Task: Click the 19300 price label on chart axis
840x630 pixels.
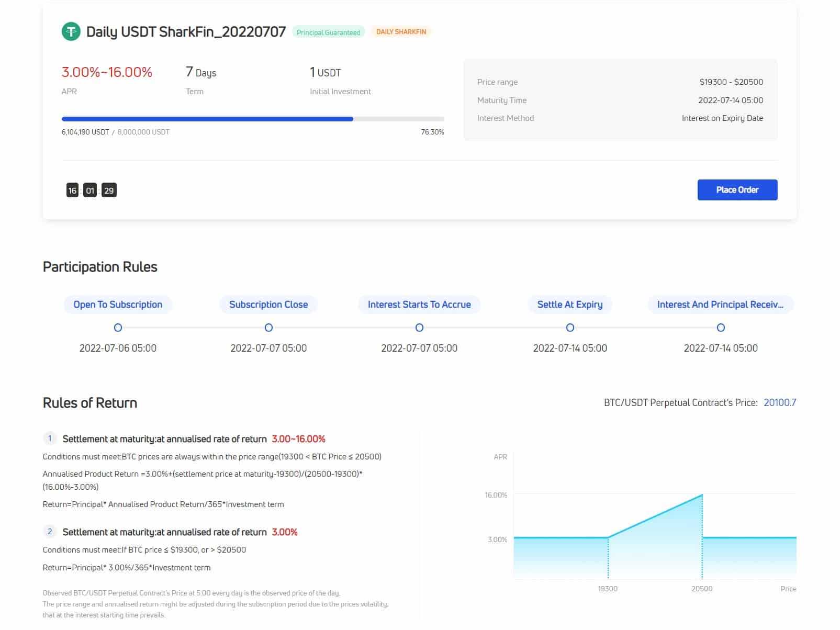Action: pyautogui.click(x=608, y=589)
